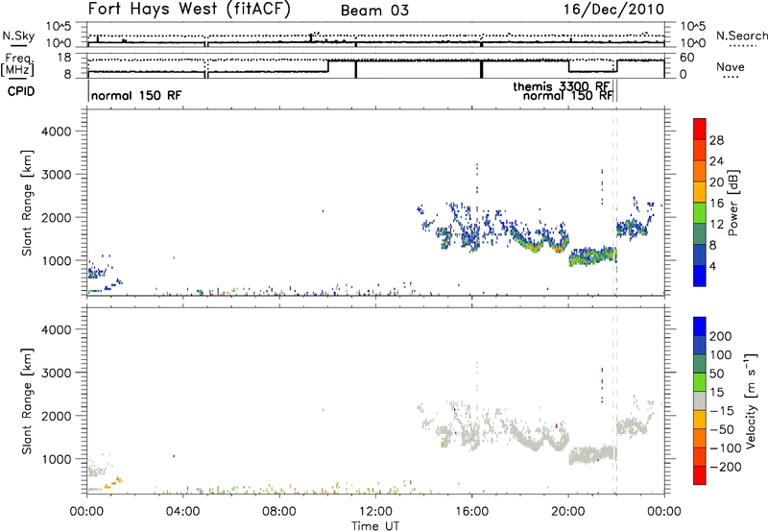Click the '3000' tick on the velocity panel
Screen dimensions: 768x532
(x=57, y=373)
